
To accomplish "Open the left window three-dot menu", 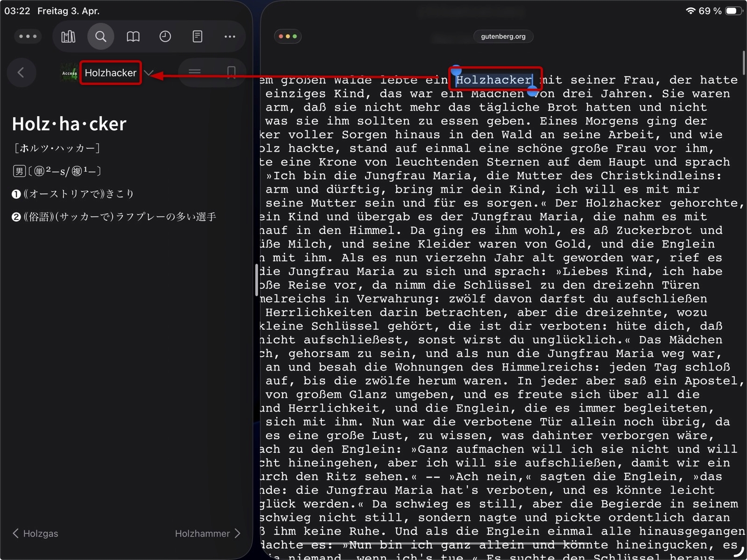I will pos(28,36).
